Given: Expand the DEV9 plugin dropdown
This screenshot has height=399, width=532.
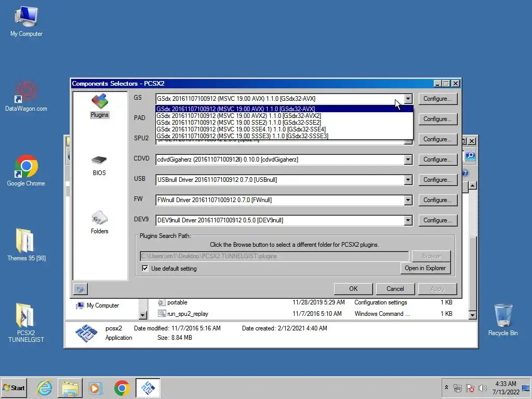Looking at the screenshot, I should point(408,220).
